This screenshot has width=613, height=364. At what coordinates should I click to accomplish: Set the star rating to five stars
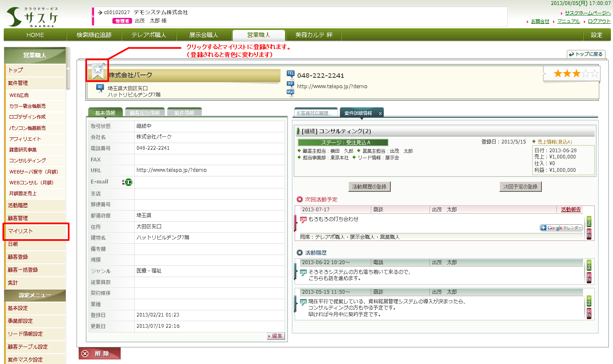point(595,74)
